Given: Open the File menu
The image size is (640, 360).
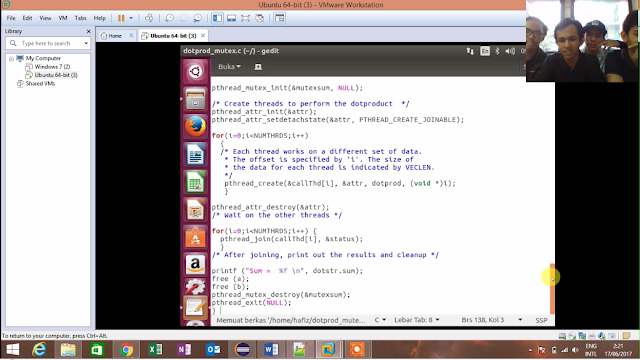Looking at the screenshot, I should [11, 18].
